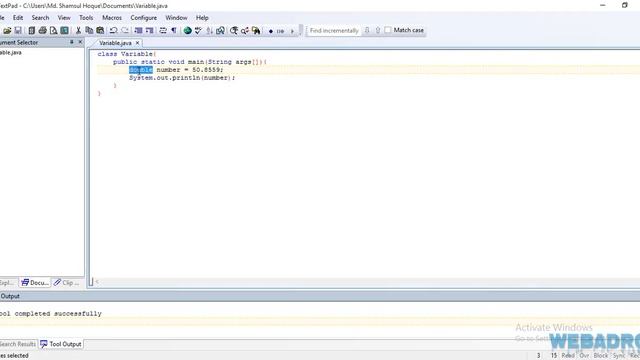Toggle Visible Spaces paragraph-mark icon
Image resolution: width=640 pixels, height=360 pixels.
(x=174, y=31)
